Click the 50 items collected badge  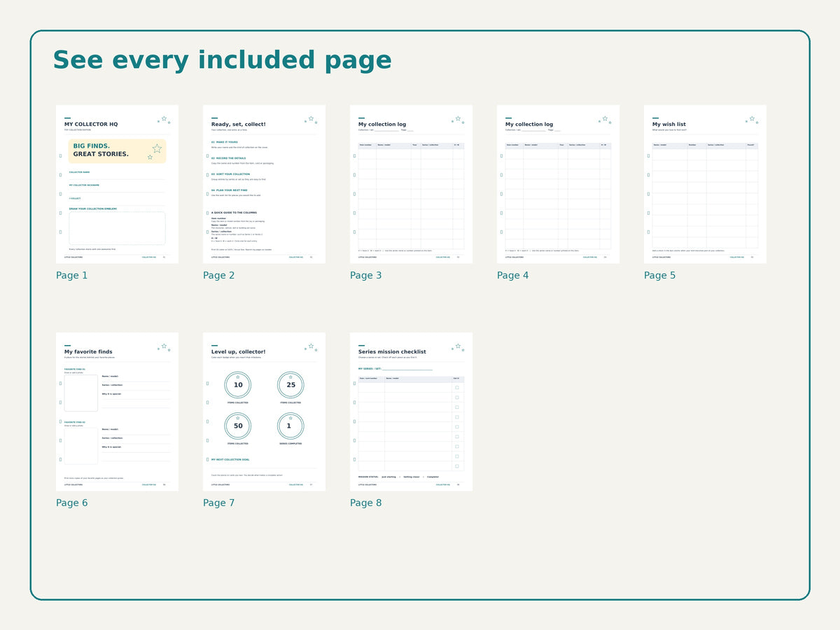(x=238, y=426)
